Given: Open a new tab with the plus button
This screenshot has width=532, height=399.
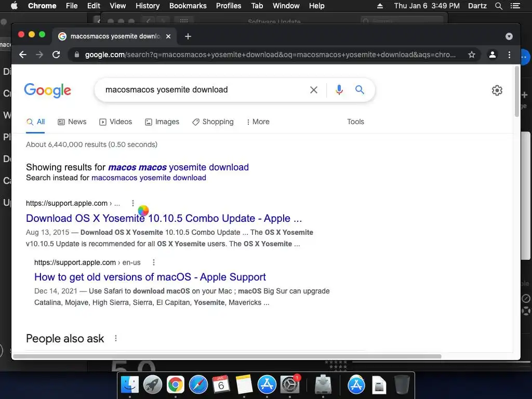Looking at the screenshot, I should click(x=188, y=36).
